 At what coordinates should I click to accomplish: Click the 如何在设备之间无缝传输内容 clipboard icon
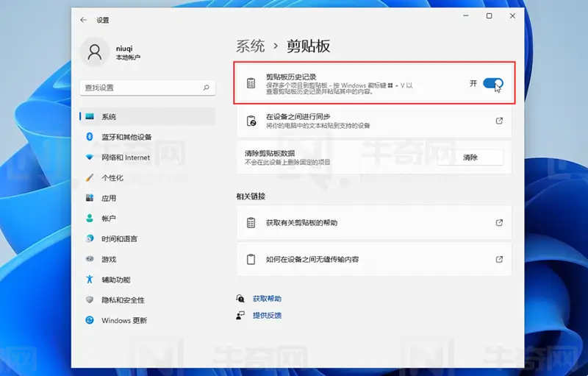pos(251,259)
